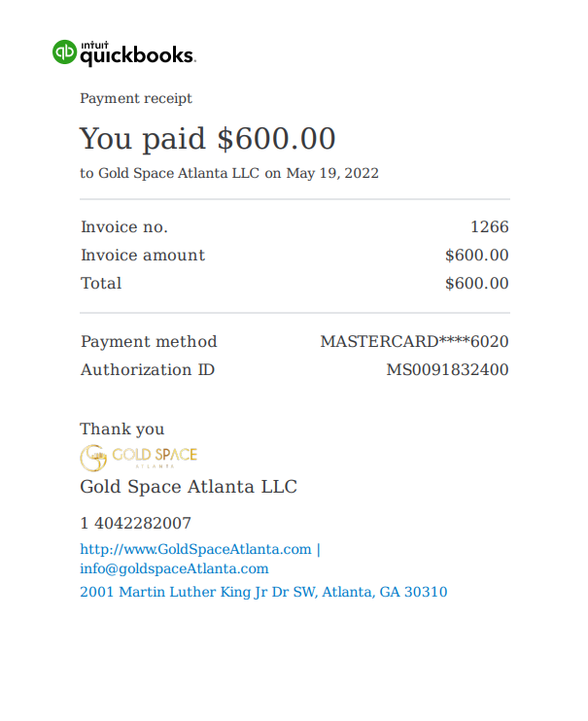Image resolution: width=588 pixels, height=721 pixels.
Task: Click the intuit quickbooks wordmark
Action: pos(138,53)
